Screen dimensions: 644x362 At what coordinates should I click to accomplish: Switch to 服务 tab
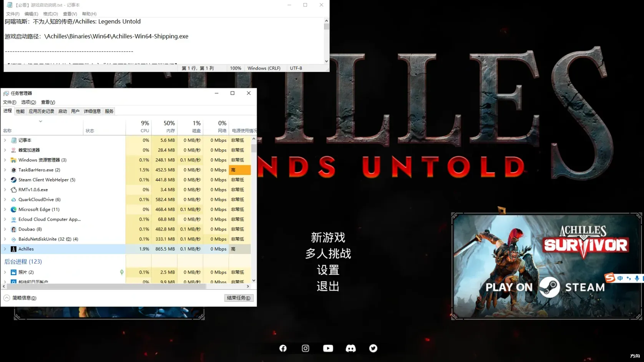click(x=109, y=111)
